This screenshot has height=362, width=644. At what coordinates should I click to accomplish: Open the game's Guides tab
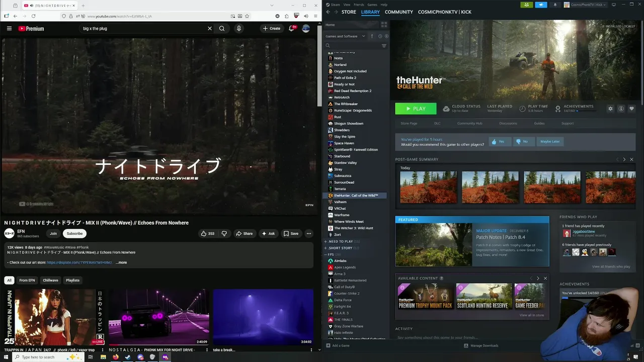pos(539,123)
